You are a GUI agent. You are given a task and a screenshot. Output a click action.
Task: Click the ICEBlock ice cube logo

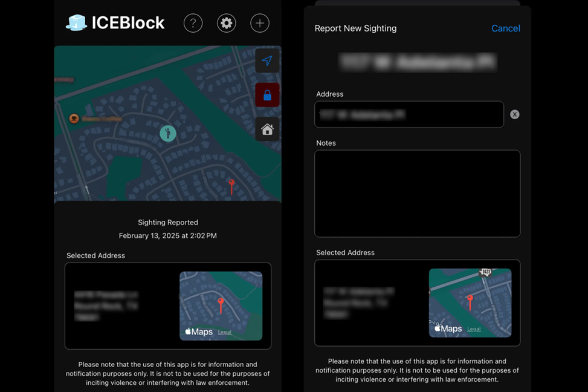77,22
